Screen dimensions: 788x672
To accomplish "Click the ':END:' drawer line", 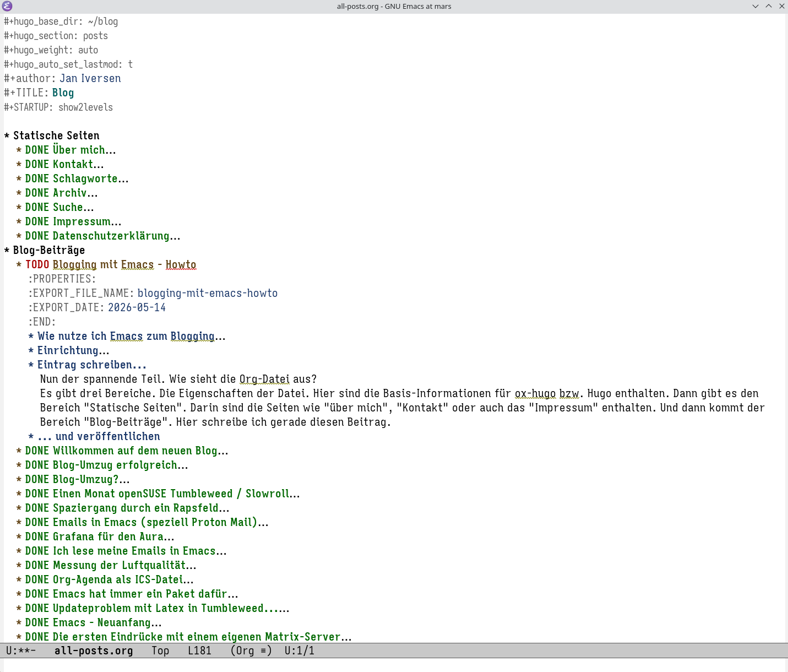I will coord(42,322).
